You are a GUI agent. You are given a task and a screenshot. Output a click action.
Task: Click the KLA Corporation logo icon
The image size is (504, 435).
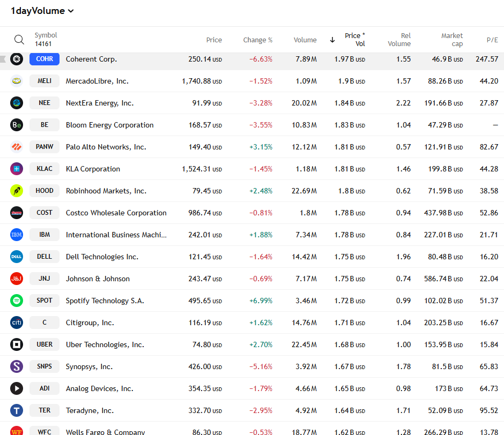pos(17,169)
